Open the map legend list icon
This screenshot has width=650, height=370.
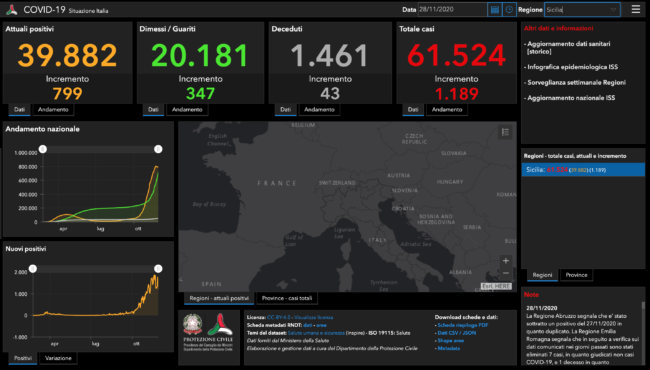click(505, 132)
